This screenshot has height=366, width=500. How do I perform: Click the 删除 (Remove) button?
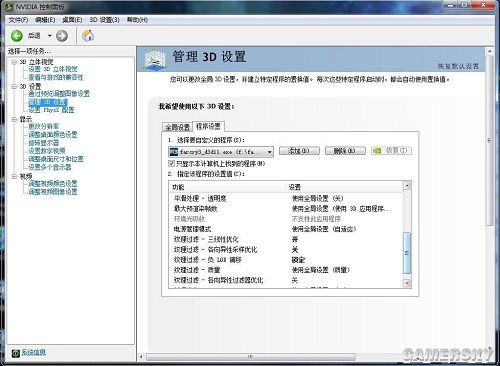pyautogui.click(x=345, y=151)
